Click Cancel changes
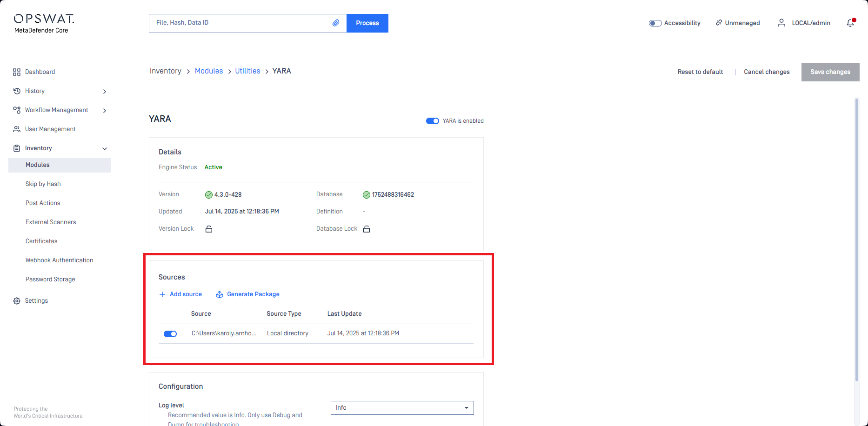 pos(767,72)
